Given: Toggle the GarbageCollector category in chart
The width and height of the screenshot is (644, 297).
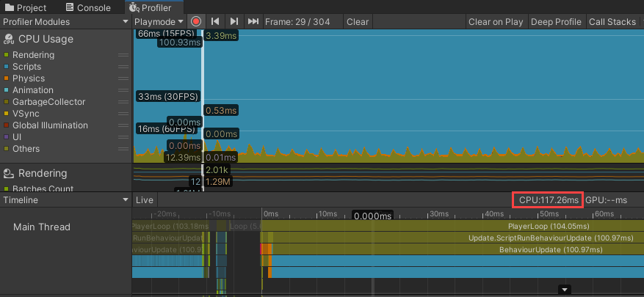Looking at the screenshot, I should 7,102.
